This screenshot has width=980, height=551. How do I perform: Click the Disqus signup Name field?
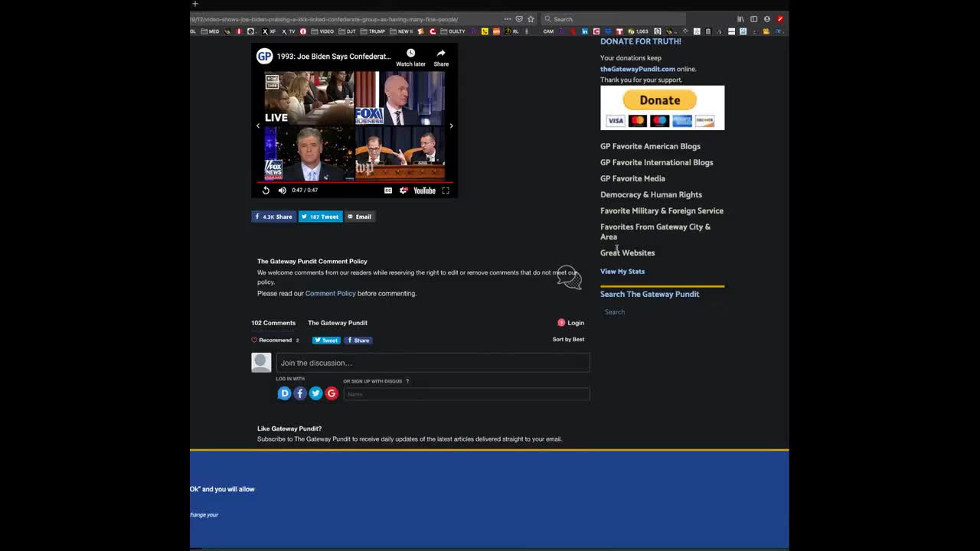click(x=466, y=394)
